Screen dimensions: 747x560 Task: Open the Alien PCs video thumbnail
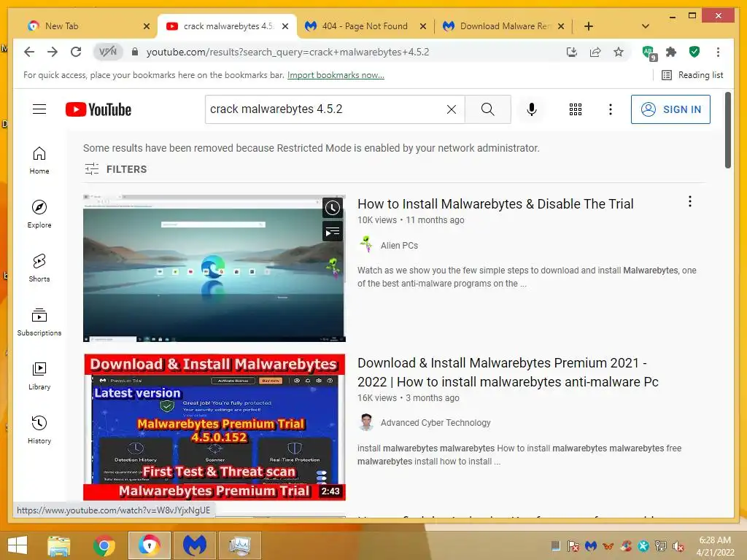[214, 268]
